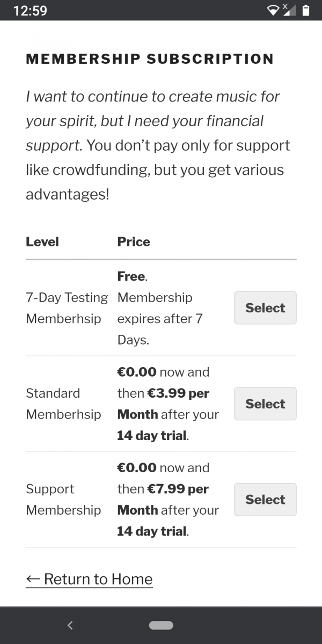Click the Price column header

click(x=134, y=242)
